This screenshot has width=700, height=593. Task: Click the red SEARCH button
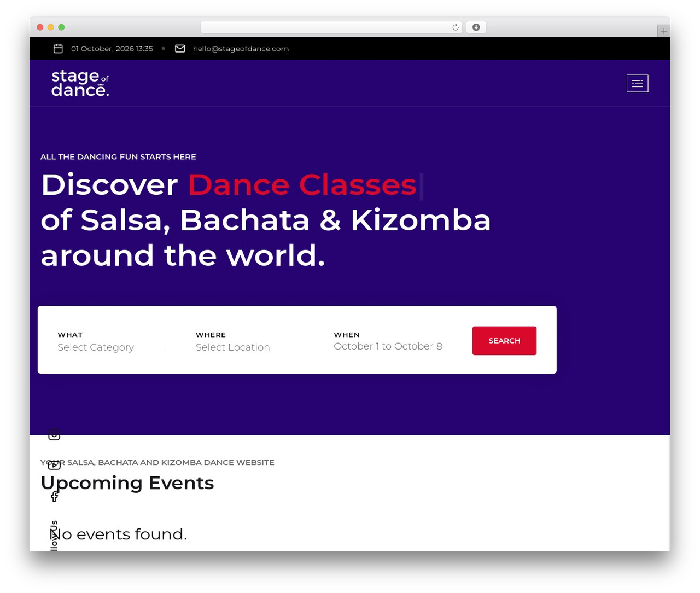[x=504, y=341]
